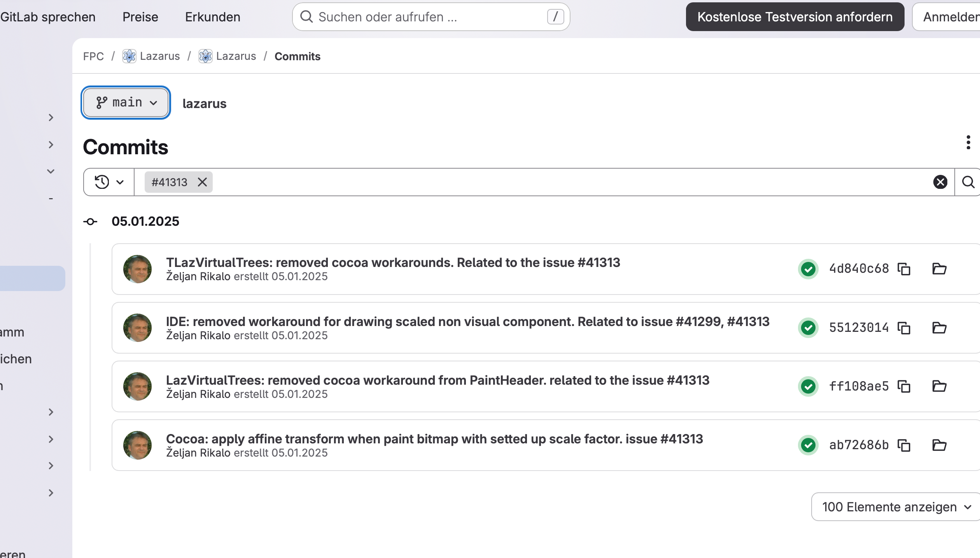Open commit LazVirtualTrees PaintHeader workaround
Viewport: 980px width, 558px height.
pos(438,380)
